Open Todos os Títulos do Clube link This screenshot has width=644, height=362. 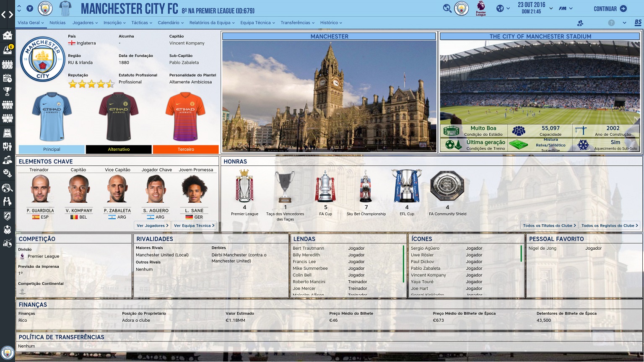point(549,225)
